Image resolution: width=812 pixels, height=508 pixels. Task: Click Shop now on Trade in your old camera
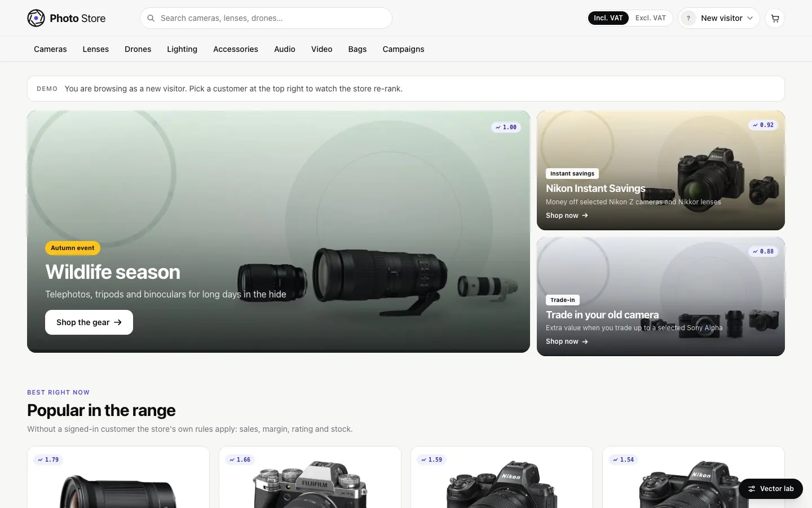point(567,341)
